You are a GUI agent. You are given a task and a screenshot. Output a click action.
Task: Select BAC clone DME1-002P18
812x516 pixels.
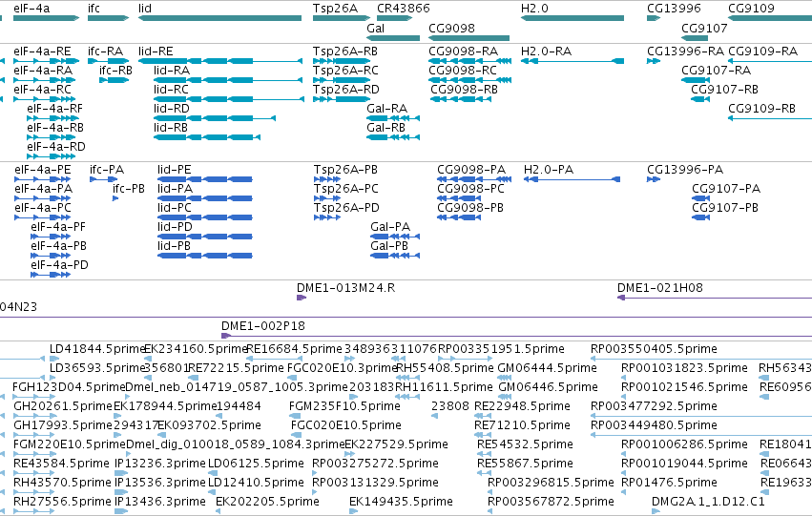click(x=517, y=336)
